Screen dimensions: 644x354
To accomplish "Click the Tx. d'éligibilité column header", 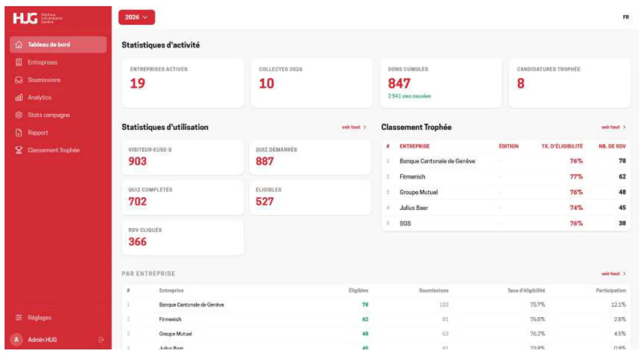I will click(x=562, y=146).
